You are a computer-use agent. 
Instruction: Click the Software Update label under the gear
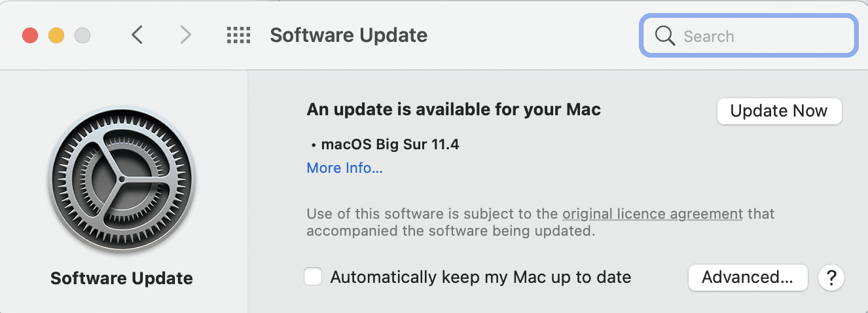[x=122, y=278]
